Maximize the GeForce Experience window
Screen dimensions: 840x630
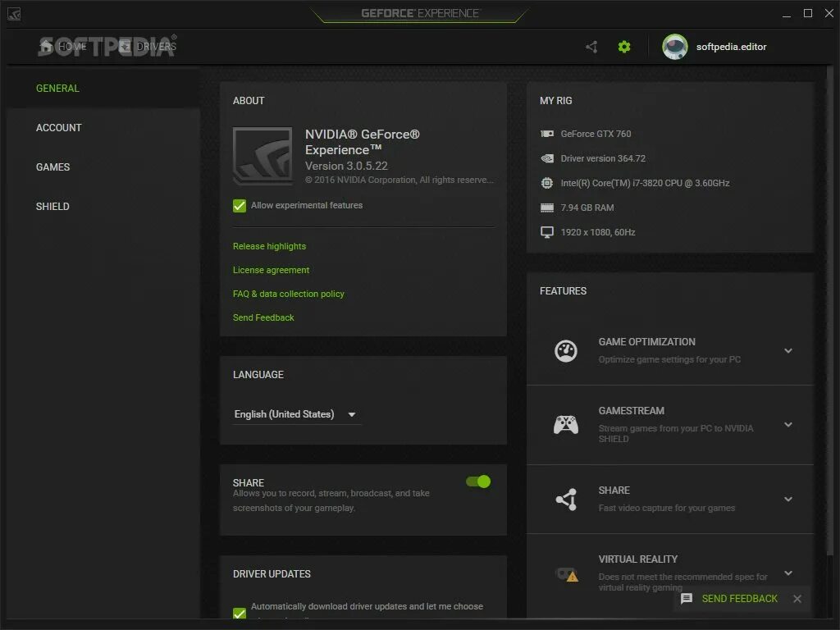(x=808, y=13)
